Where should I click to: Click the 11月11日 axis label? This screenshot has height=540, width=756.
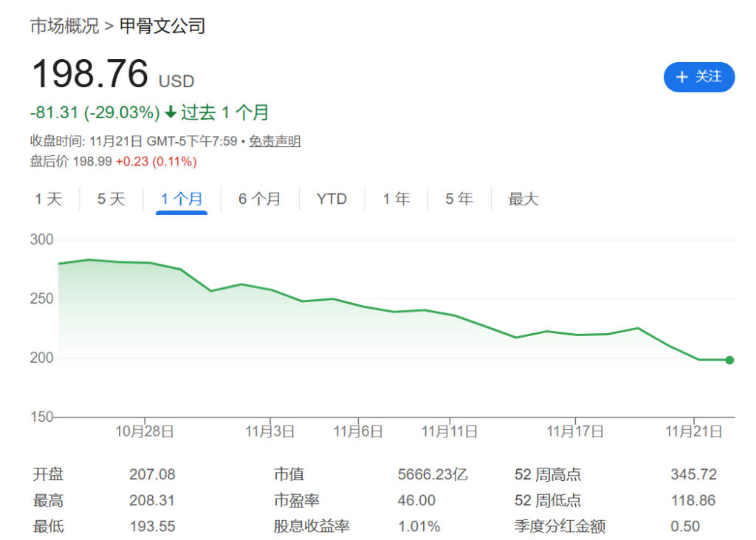click(450, 431)
